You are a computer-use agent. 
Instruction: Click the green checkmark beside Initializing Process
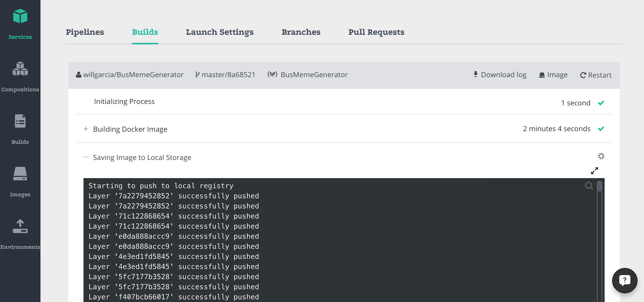pyautogui.click(x=601, y=103)
